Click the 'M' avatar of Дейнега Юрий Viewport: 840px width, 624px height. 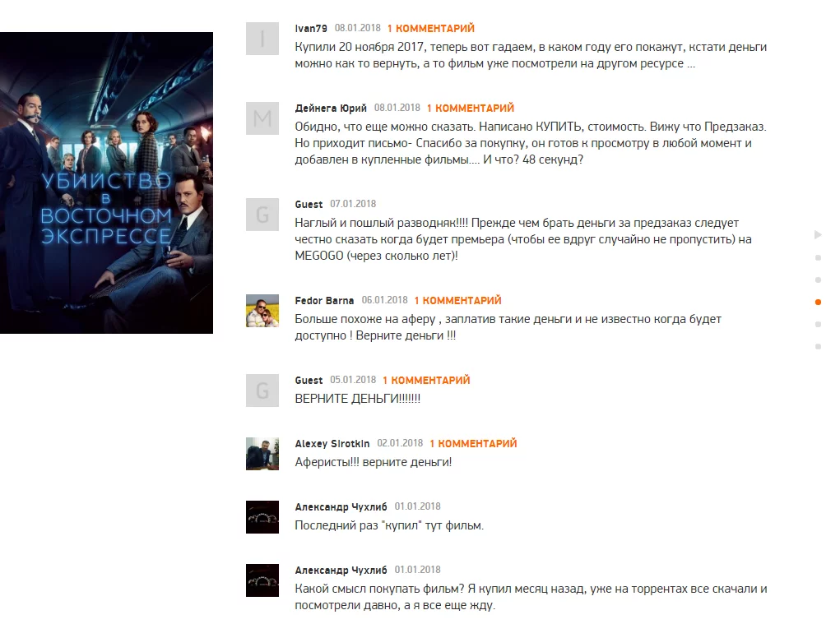(x=262, y=118)
